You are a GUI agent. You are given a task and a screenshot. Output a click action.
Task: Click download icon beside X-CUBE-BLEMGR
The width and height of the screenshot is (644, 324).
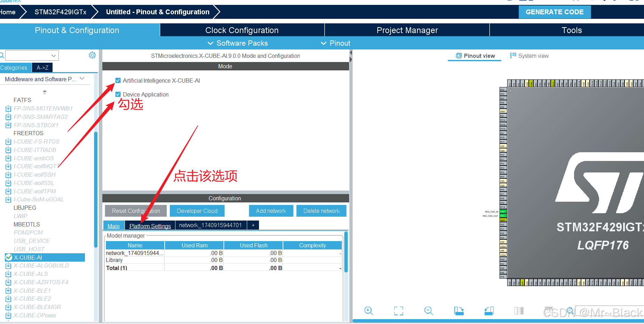8,307
